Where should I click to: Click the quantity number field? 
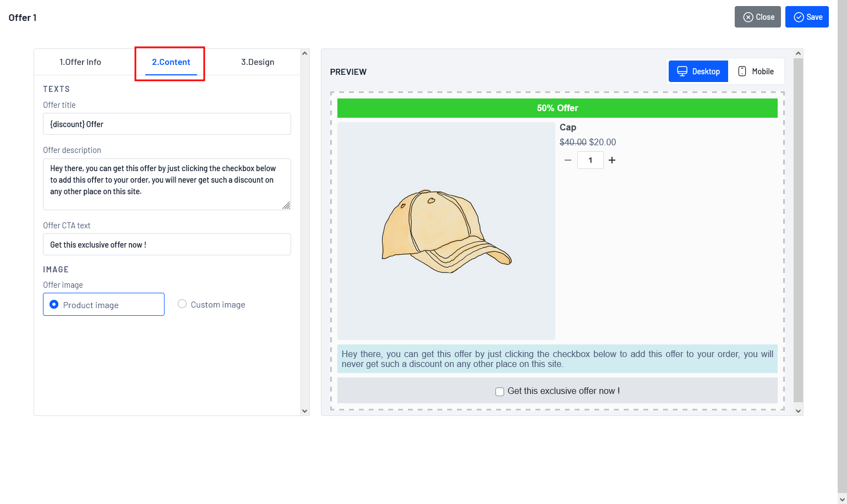pos(590,160)
